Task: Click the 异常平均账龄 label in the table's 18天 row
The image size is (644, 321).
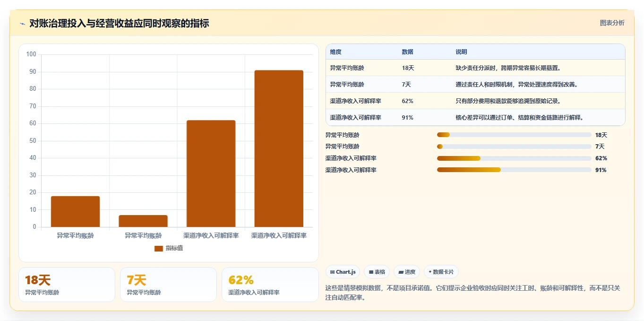Action: [x=347, y=68]
